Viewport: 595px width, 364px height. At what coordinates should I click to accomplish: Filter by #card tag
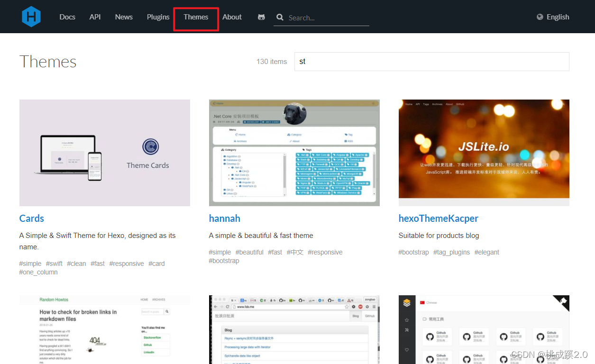pyautogui.click(x=156, y=264)
